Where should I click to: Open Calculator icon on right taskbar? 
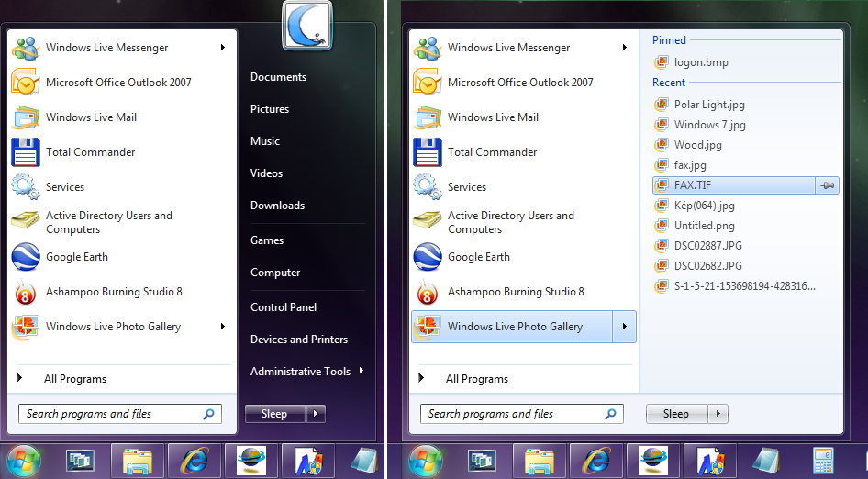coord(823,462)
